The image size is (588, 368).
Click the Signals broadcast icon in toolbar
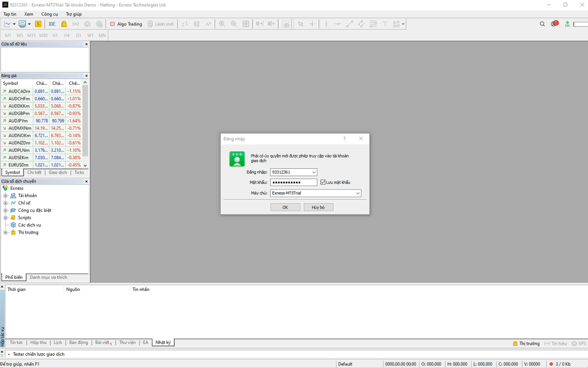[75, 24]
